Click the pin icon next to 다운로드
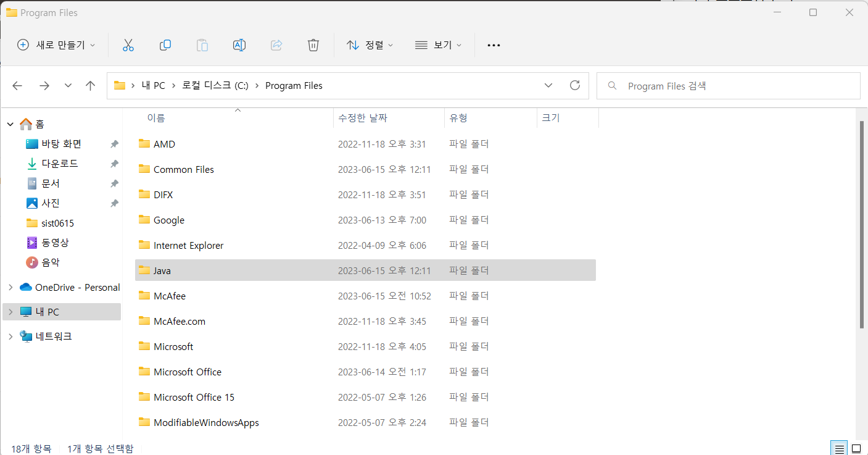This screenshot has width=868, height=455. pos(114,164)
